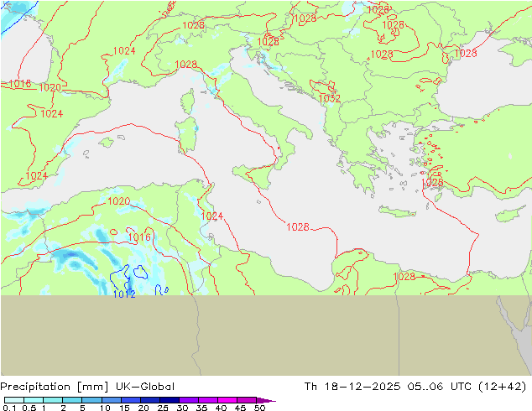Pick the 2–5 mm legend swatch
The image size is (532, 411).
(x=72, y=400)
